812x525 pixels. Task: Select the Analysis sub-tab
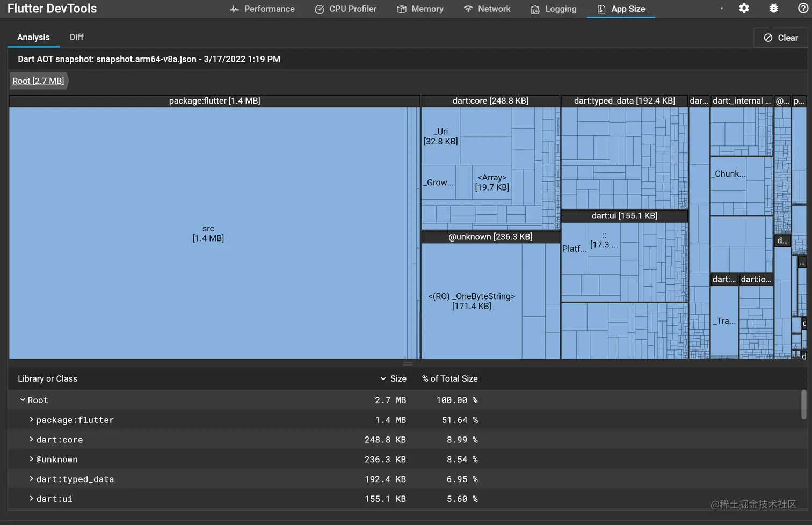(x=33, y=37)
